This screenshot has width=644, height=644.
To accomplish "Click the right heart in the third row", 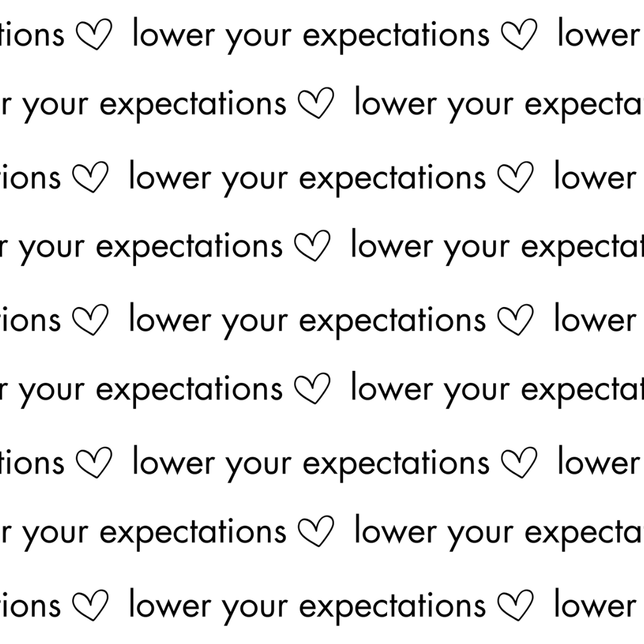I will coord(515,178).
